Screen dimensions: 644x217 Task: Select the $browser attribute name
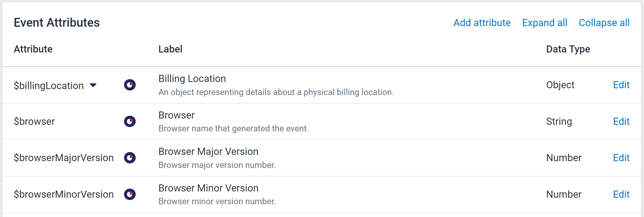34,121
